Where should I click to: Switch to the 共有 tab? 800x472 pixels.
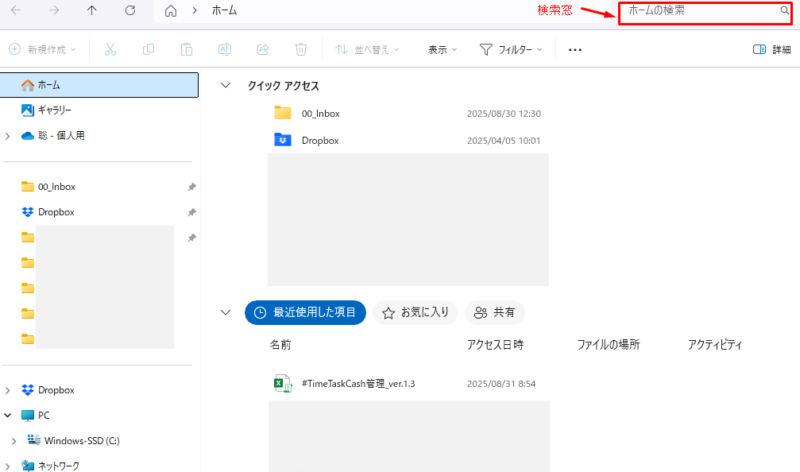[496, 313]
